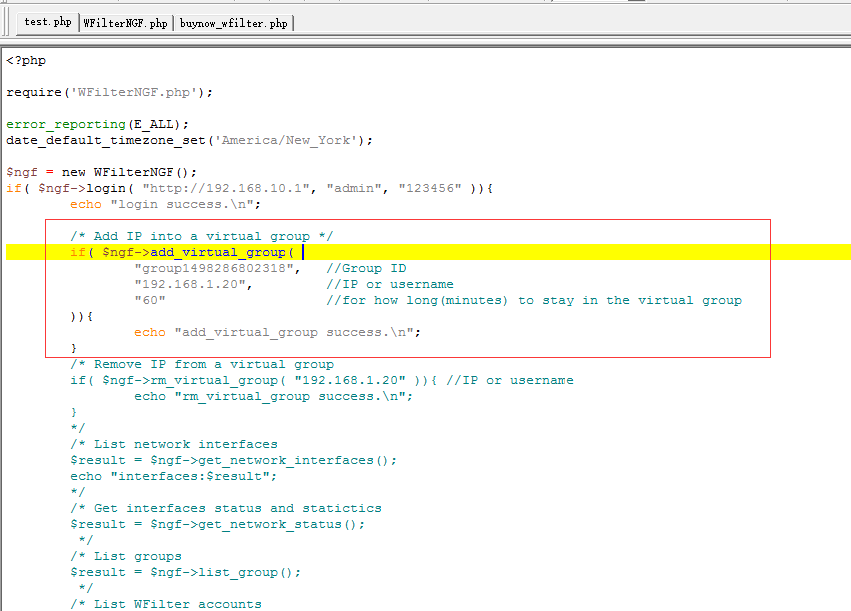Viewport: 851px width, 611px height.
Task: Click the echo "login success.\n" line
Action: tap(165, 205)
